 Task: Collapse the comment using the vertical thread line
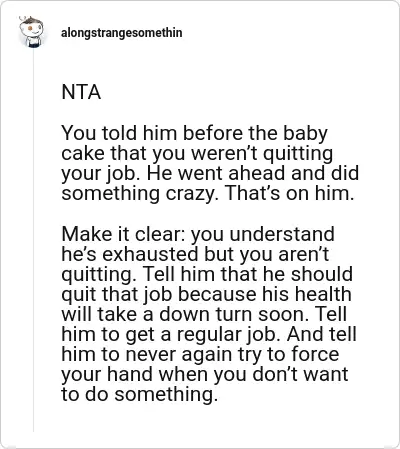[33, 240]
